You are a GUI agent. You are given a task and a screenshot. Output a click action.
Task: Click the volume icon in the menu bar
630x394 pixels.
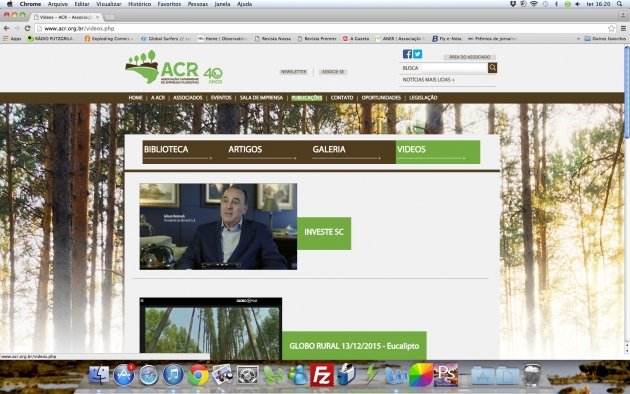pos(577,4)
